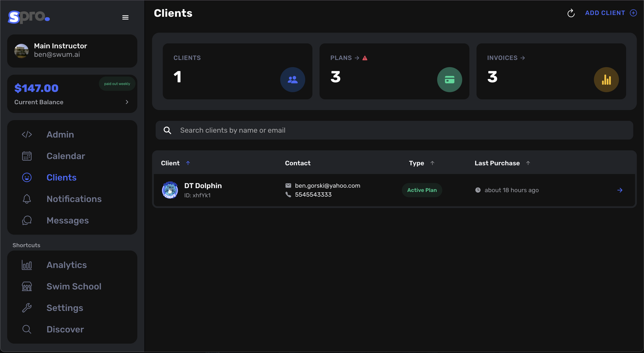Open the INVOICES link
The height and width of the screenshot is (353, 644).
pos(506,58)
